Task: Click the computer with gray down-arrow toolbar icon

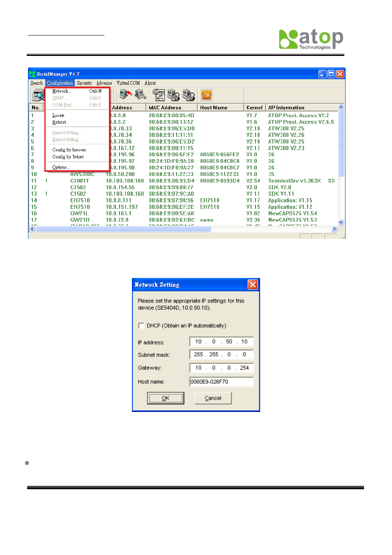Action: click(x=141, y=95)
